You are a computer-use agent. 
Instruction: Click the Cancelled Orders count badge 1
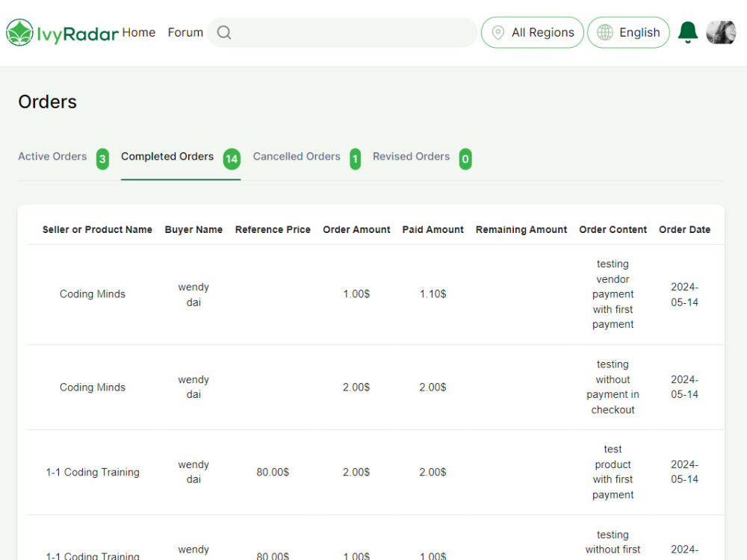(355, 159)
